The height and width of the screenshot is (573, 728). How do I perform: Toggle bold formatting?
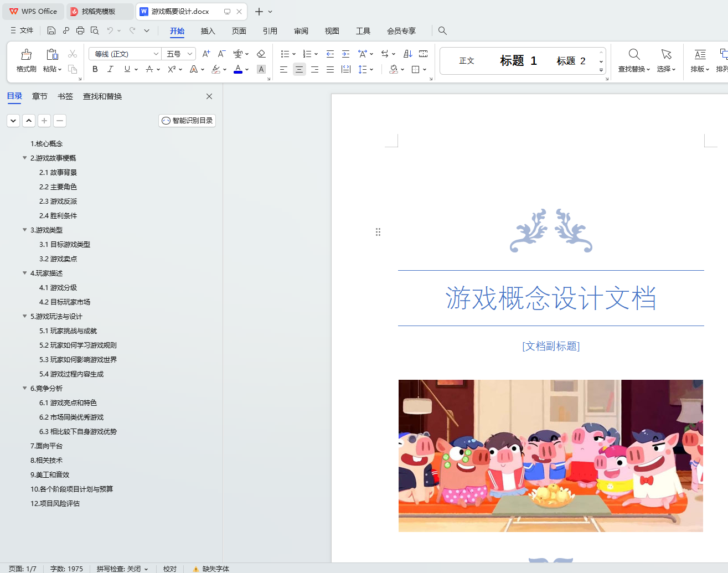coord(95,69)
